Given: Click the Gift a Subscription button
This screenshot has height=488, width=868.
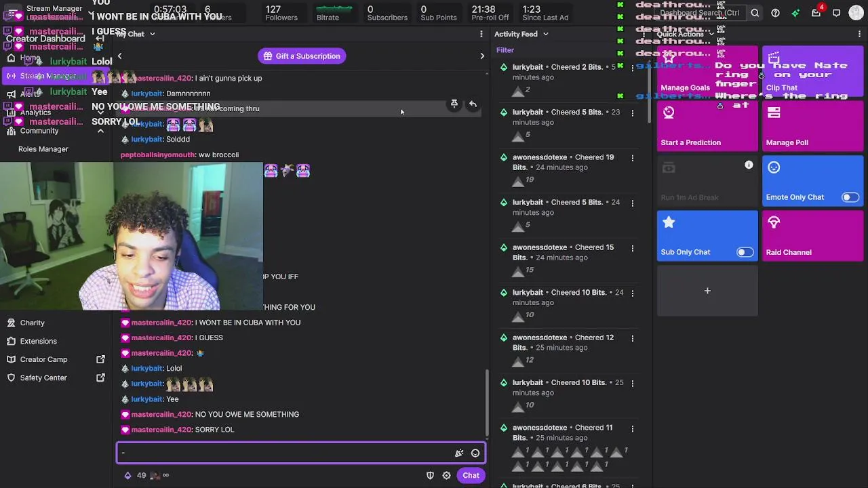Looking at the screenshot, I should [x=302, y=56].
